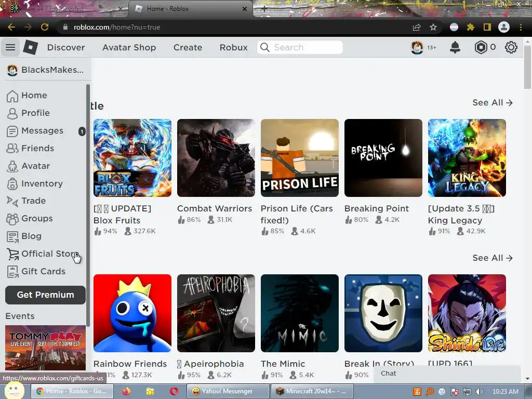The width and height of the screenshot is (532, 399).
Task: Reload the page in browser
Action: [x=45, y=27]
